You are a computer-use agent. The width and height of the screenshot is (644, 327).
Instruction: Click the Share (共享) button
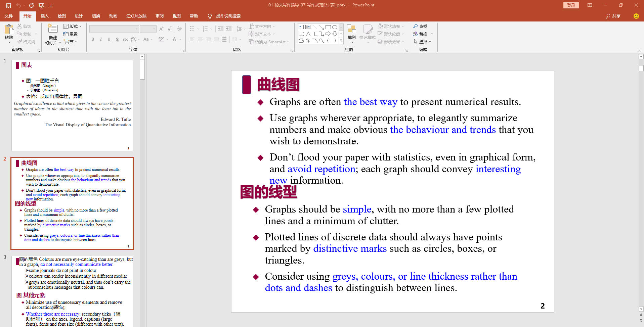(613, 16)
